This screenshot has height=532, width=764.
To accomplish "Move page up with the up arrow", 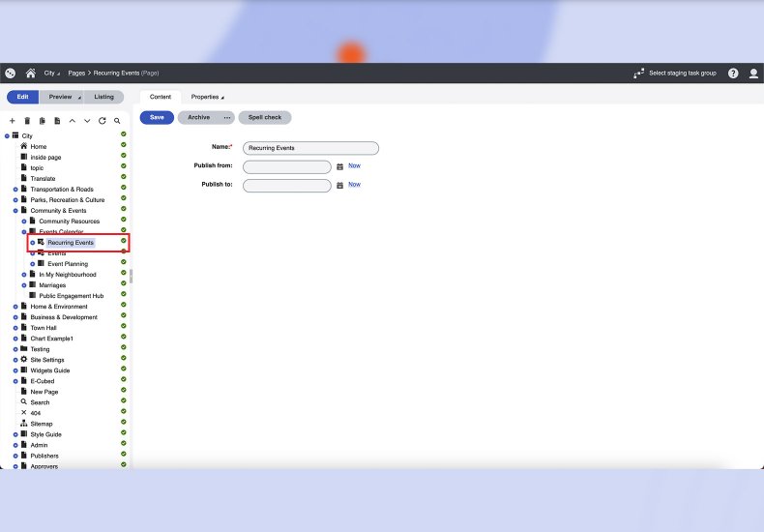I will pos(72,121).
